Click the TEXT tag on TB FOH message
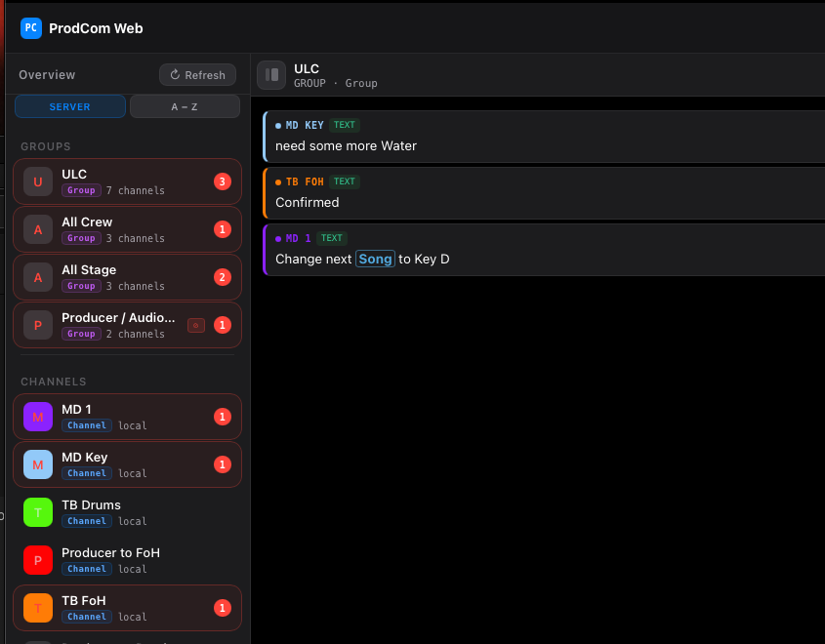This screenshot has width=825, height=644. 344,181
